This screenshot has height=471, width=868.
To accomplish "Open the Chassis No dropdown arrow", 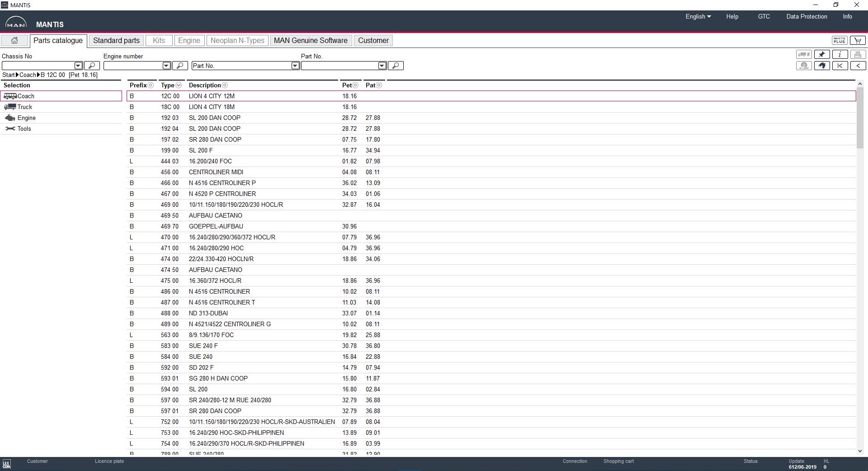I will click(78, 66).
